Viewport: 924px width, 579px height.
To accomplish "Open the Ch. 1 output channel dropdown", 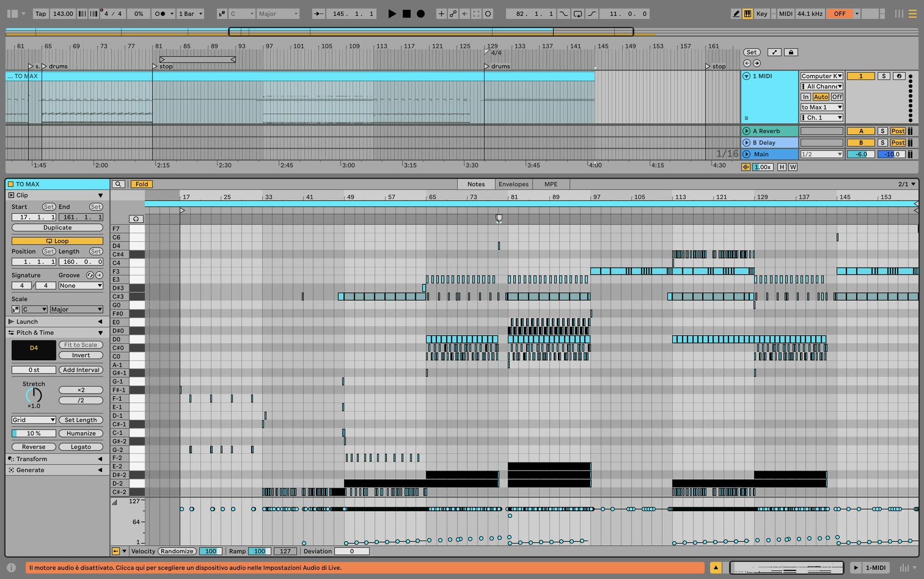I will pos(821,118).
